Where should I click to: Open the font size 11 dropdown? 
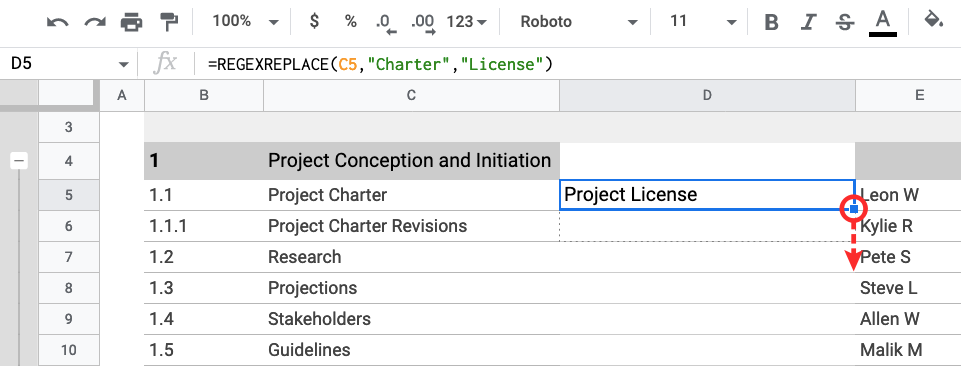[x=702, y=22]
